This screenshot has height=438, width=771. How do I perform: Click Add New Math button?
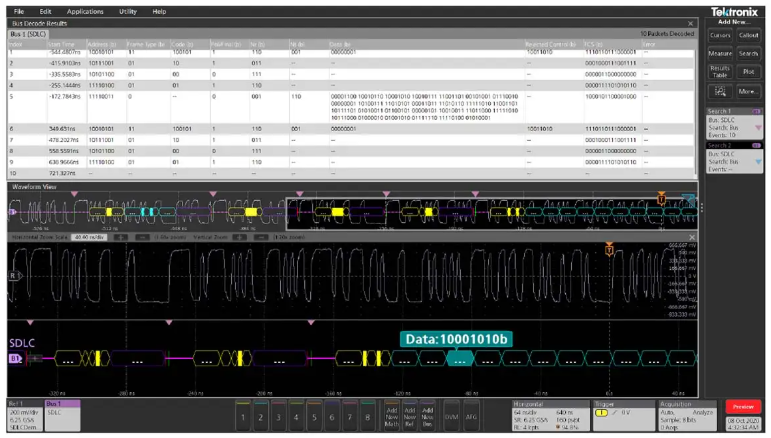[391, 417]
